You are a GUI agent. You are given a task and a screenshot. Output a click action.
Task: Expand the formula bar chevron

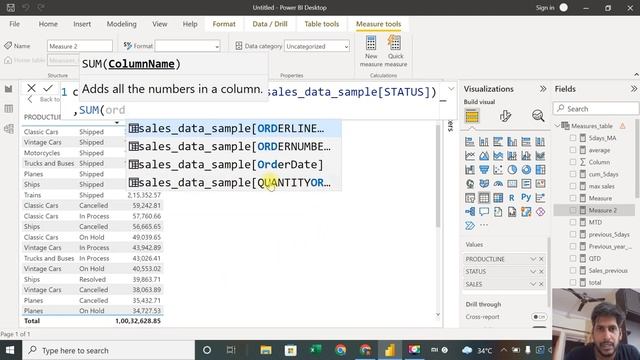click(451, 89)
